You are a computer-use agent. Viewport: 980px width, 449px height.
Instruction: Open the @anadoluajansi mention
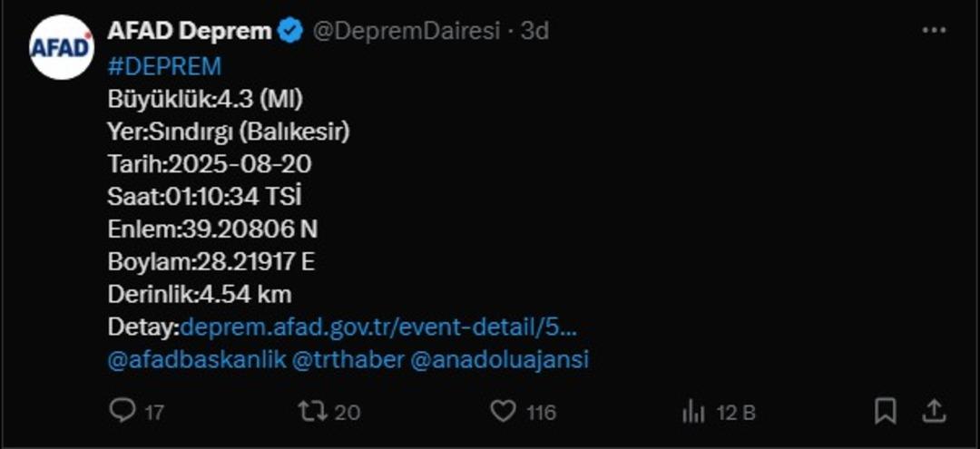click(500, 360)
